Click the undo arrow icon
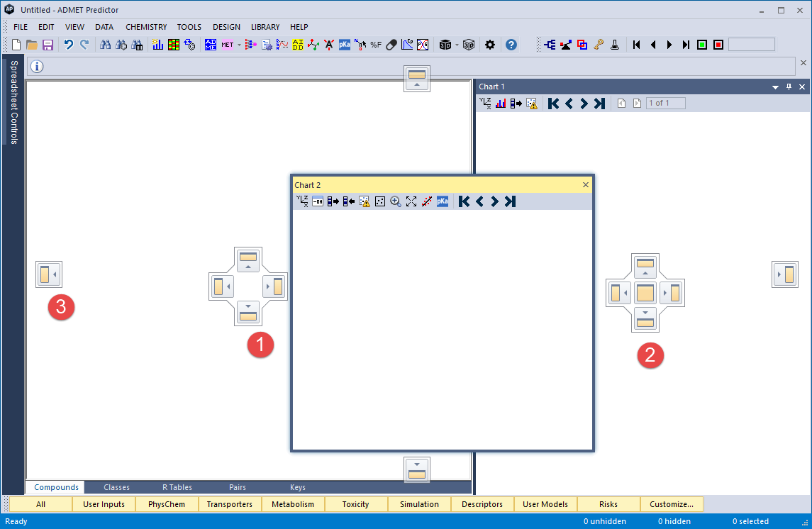The width and height of the screenshot is (812, 529). click(x=68, y=45)
